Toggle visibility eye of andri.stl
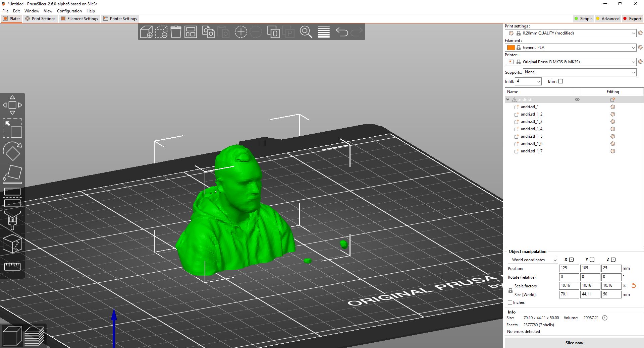 tap(577, 99)
